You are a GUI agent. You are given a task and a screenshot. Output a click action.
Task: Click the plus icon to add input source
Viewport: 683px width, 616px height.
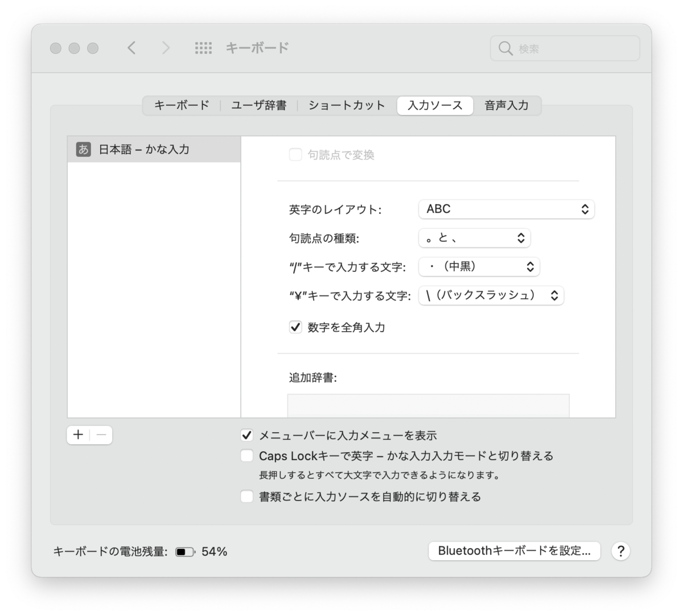point(77,435)
